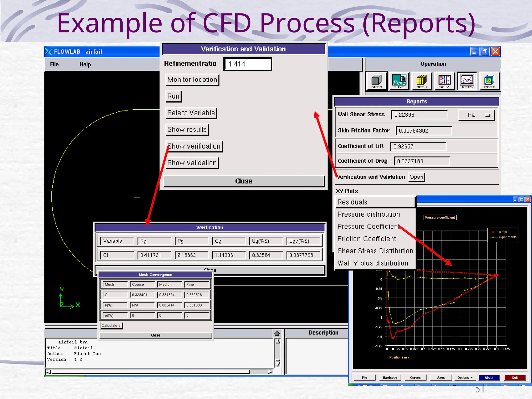Click Curves button in plot window
Viewport: 532px width, 399px height.
click(x=415, y=377)
